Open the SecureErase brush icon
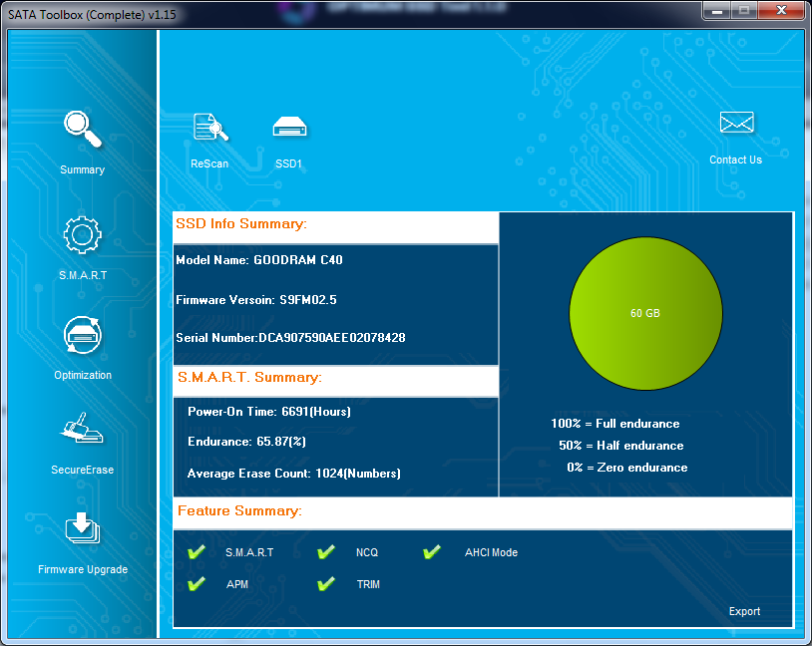The image size is (812, 646). pyautogui.click(x=82, y=428)
